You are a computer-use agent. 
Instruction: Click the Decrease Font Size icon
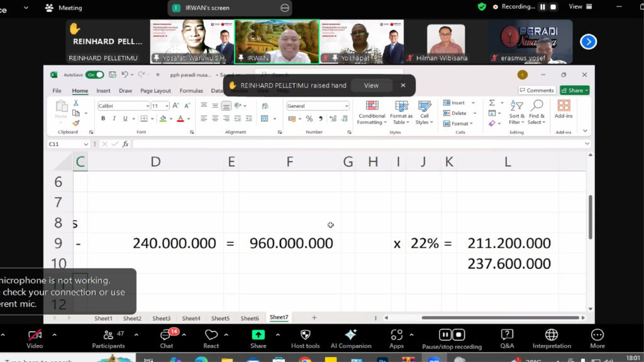[x=187, y=106]
